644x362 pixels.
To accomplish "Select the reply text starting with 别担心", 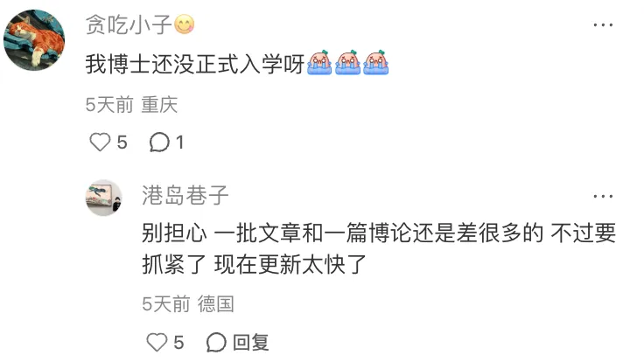I will pos(379,248).
